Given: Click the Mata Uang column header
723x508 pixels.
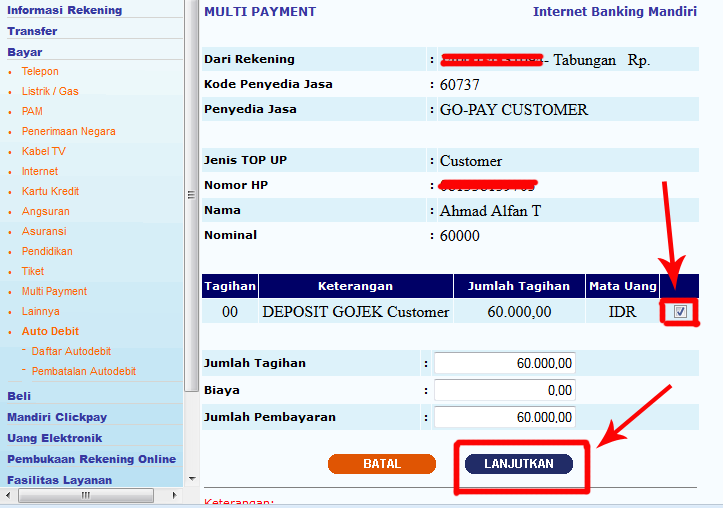Looking at the screenshot, I should (x=622, y=286).
